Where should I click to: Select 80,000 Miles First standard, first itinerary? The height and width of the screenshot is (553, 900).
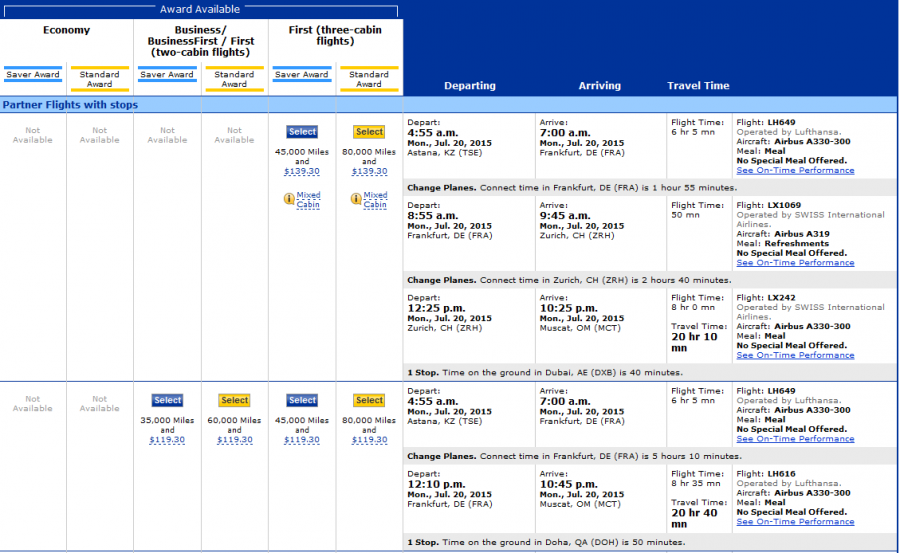click(369, 132)
